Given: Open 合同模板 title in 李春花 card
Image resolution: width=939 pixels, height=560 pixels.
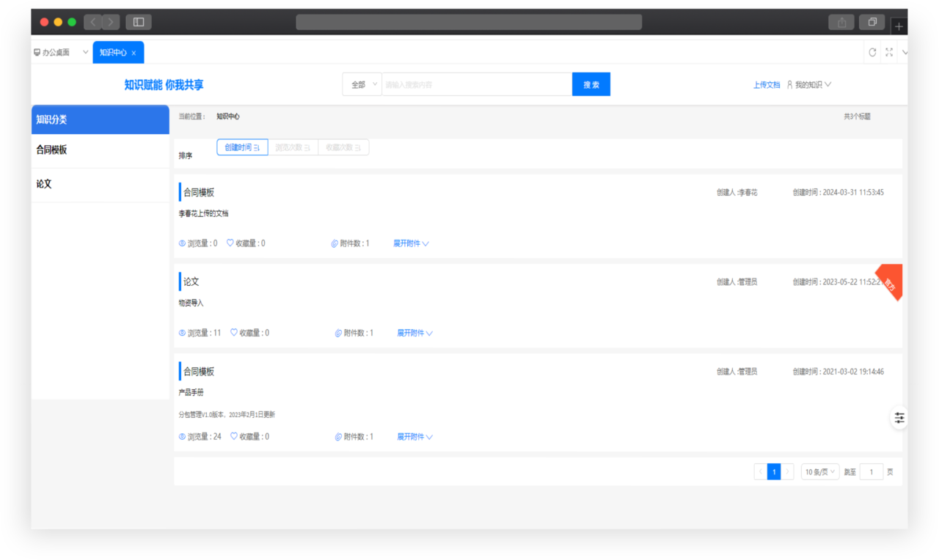Looking at the screenshot, I should (199, 192).
